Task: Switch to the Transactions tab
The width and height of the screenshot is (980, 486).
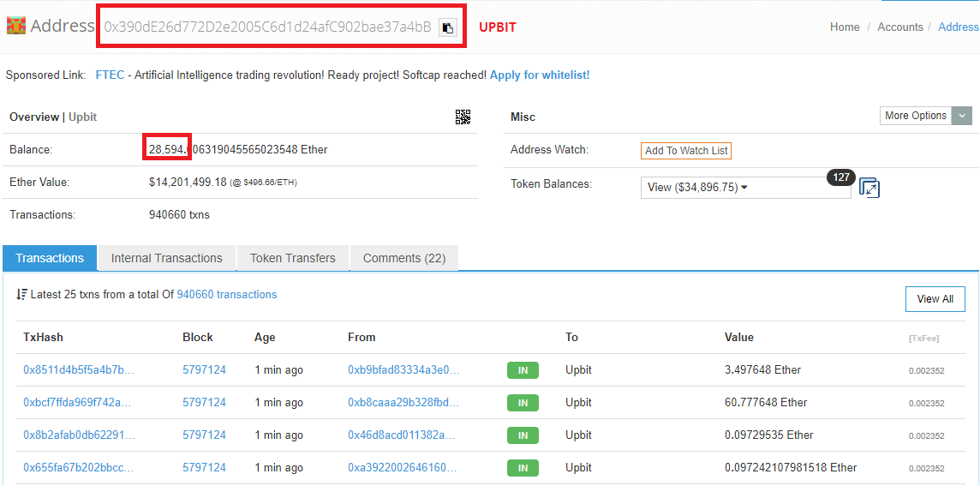Action: pyautogui.click(x=50, y=258)
